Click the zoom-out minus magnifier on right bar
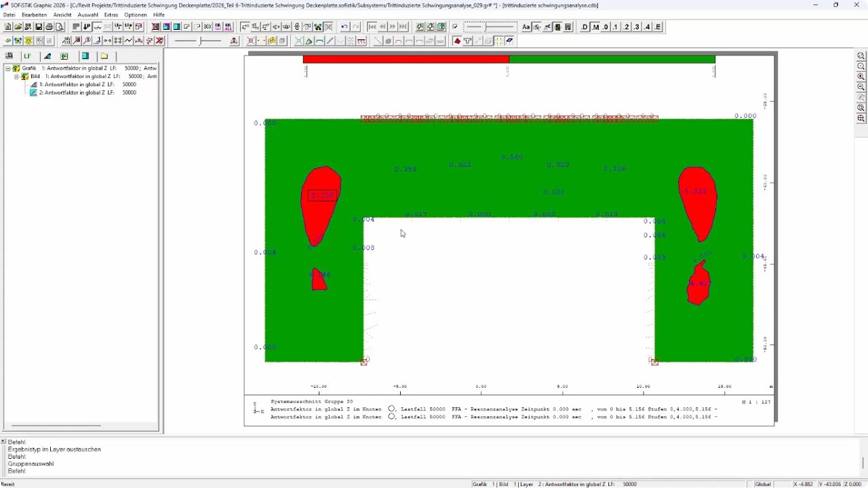 pyautogui.click(x=861, y=87)
